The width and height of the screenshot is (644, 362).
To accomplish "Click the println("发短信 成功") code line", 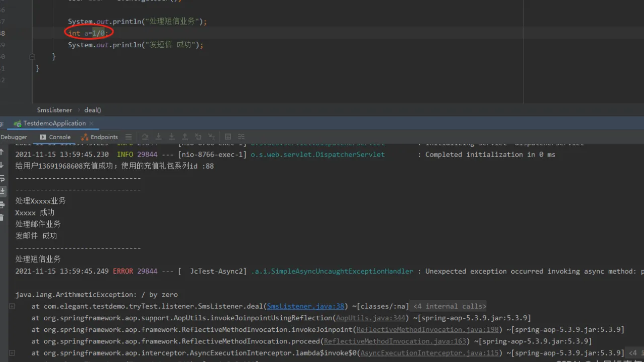I will (x=136, y=45).
